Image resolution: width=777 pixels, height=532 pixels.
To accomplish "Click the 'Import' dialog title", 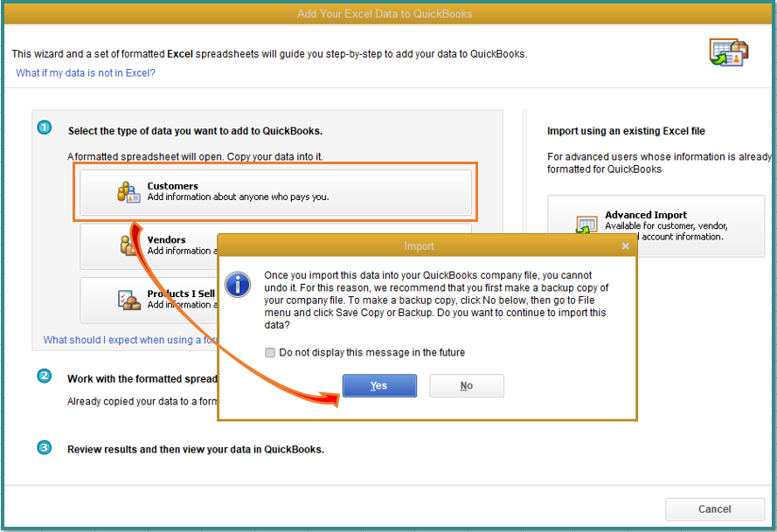I will coord(419,245).
